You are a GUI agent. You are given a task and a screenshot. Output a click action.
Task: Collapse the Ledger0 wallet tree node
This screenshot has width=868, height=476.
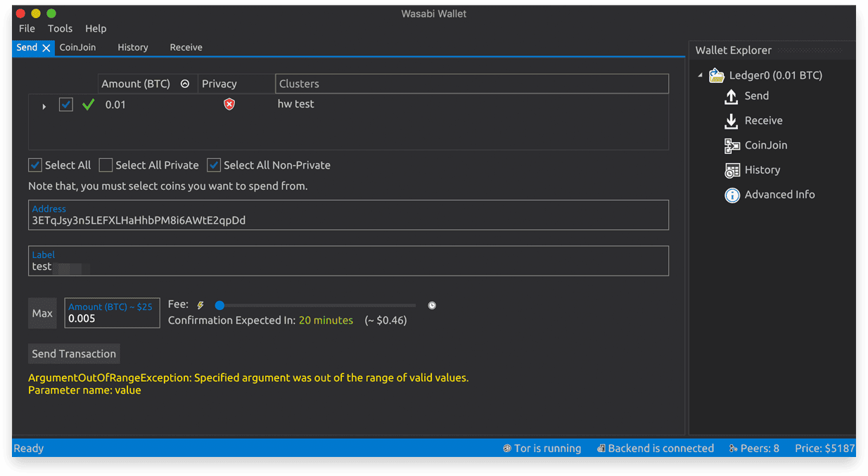click(700, 75)
